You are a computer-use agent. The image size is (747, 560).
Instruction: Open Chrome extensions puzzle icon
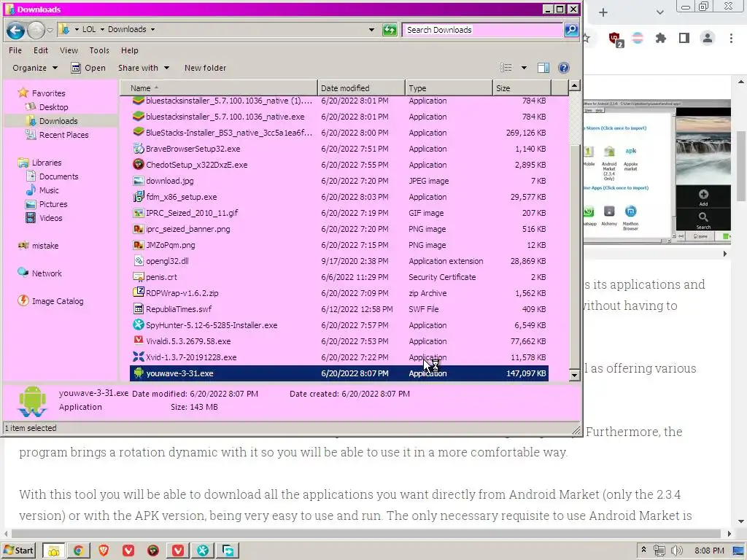660,38
